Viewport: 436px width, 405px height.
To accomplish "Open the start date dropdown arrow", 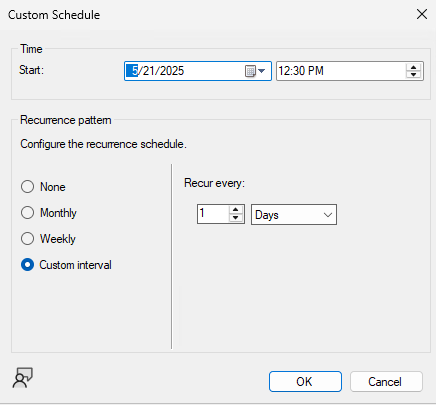I will tap(262, 71).
